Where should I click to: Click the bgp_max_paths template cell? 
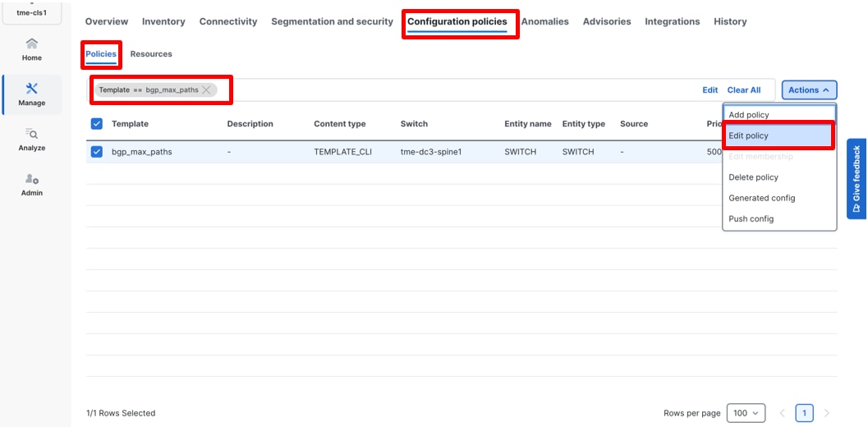tap(142, 151)
